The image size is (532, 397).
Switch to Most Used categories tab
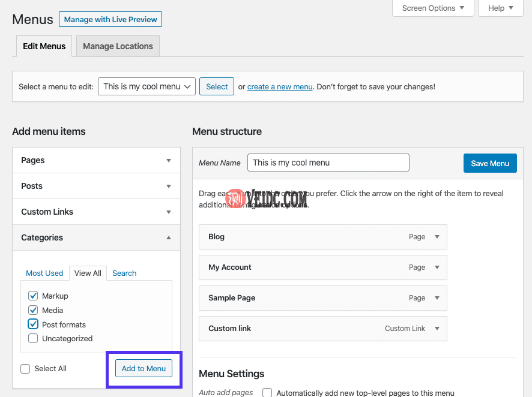pos(44,273)
